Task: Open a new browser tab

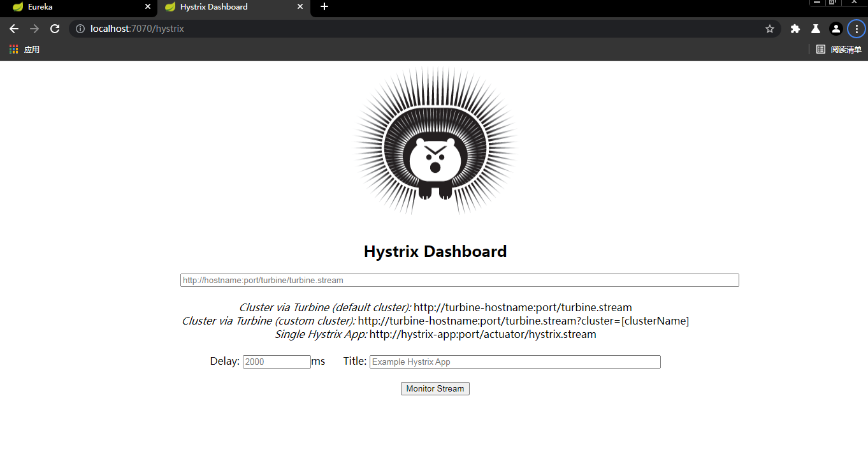Action: coord(324,7)
